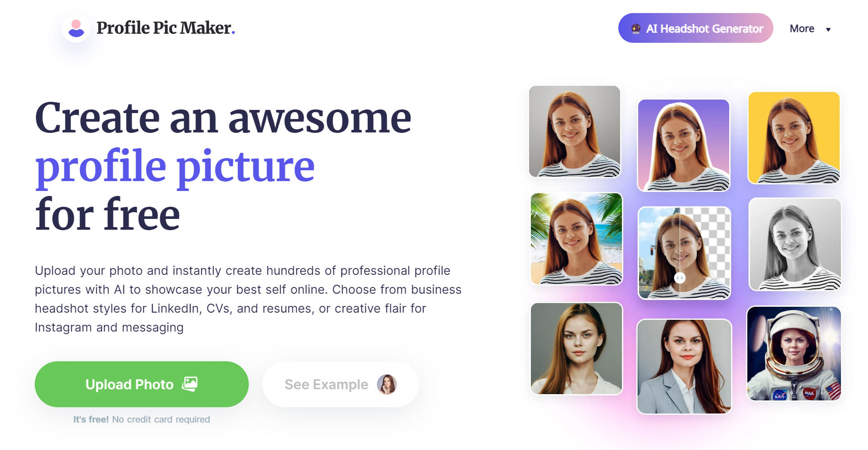Viewport: 868px width, 450px height.
Task: Open the AI Headshot Generator
Action: (695, 28)
